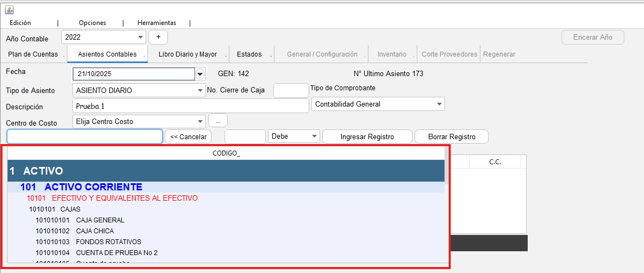Click the Descripción text field

pyautogui.click(x=190, y=106)
